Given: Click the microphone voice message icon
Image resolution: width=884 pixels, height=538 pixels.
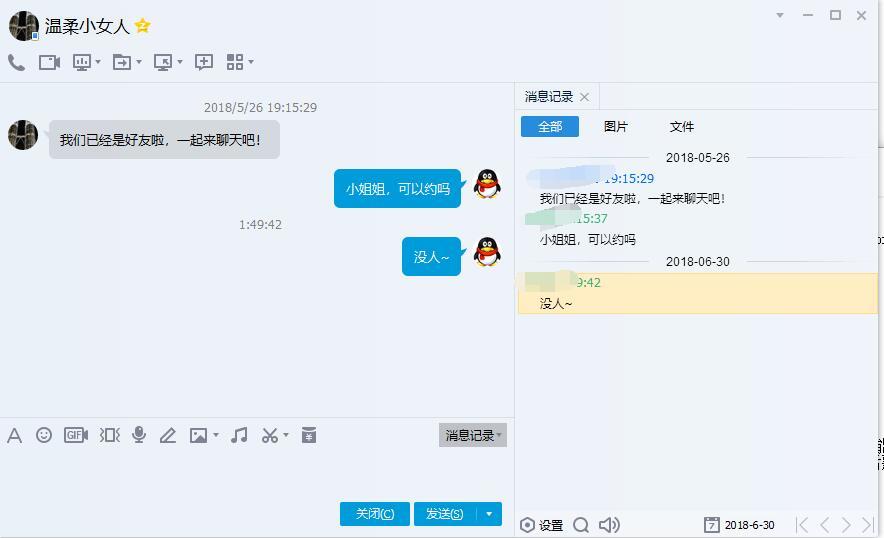Looking at the screenshot, I should (139, 435).
